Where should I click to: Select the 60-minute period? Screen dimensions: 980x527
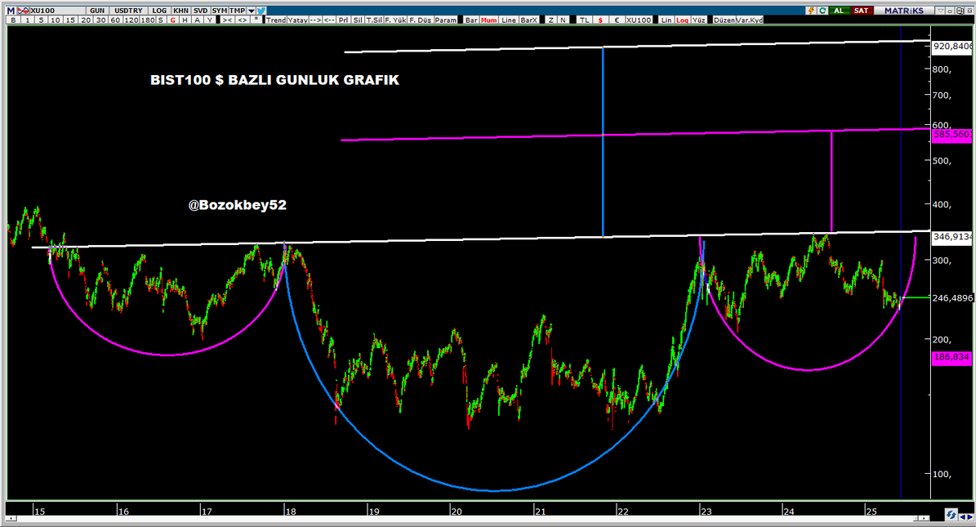(115, 20)
